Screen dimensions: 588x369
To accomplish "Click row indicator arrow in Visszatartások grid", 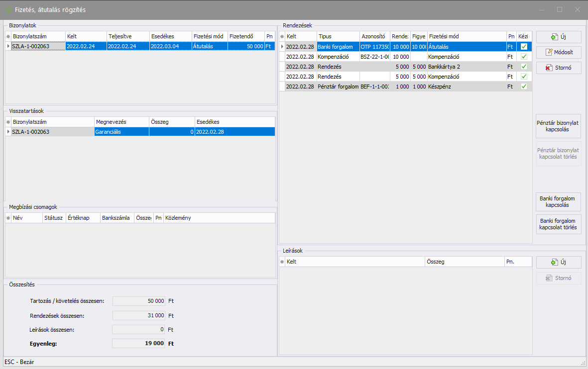I will 8,132.
